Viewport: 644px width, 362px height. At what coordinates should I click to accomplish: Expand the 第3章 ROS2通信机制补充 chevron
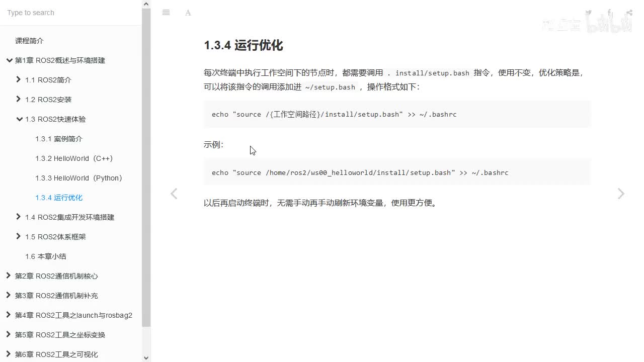9,295
